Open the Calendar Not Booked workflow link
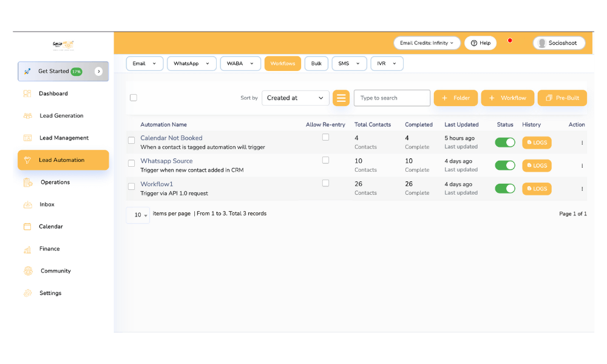Screen dimensions: 607x364 [171, 138]
